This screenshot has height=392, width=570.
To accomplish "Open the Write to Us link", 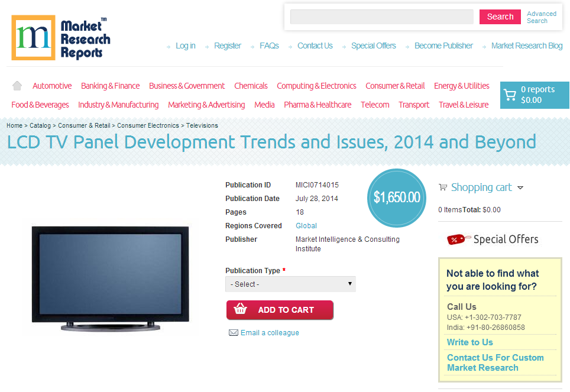I will 469,342.
